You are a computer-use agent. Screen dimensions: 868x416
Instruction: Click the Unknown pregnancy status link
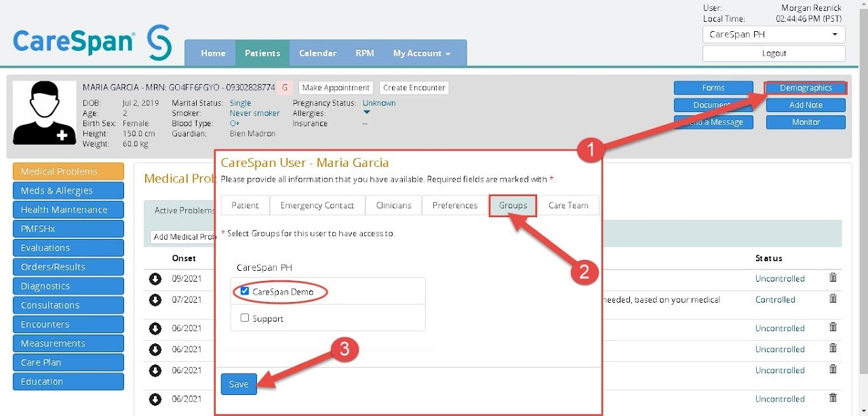(x=379, y=103)
